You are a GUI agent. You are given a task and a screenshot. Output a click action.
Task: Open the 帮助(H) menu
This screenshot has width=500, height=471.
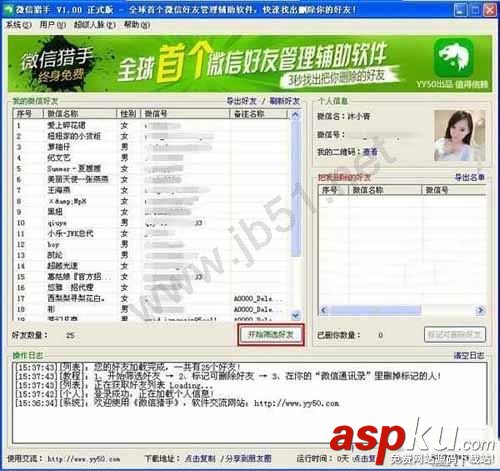point(137,25)
